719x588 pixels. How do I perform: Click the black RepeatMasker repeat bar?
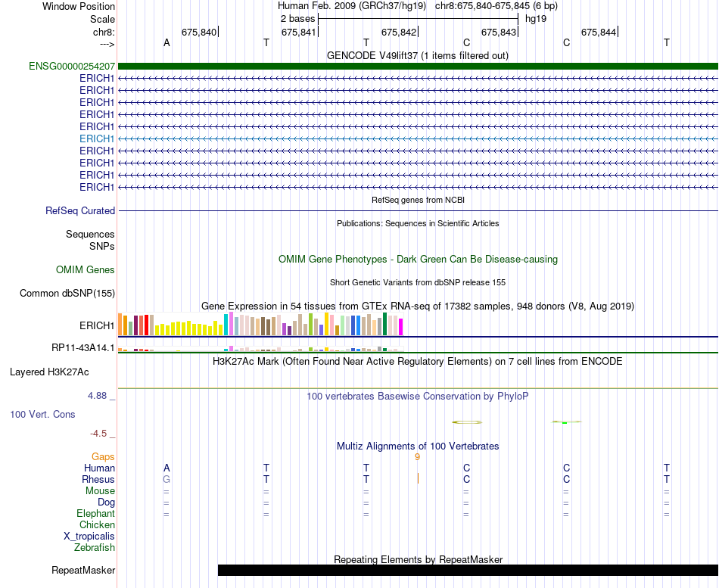point(468,570)
